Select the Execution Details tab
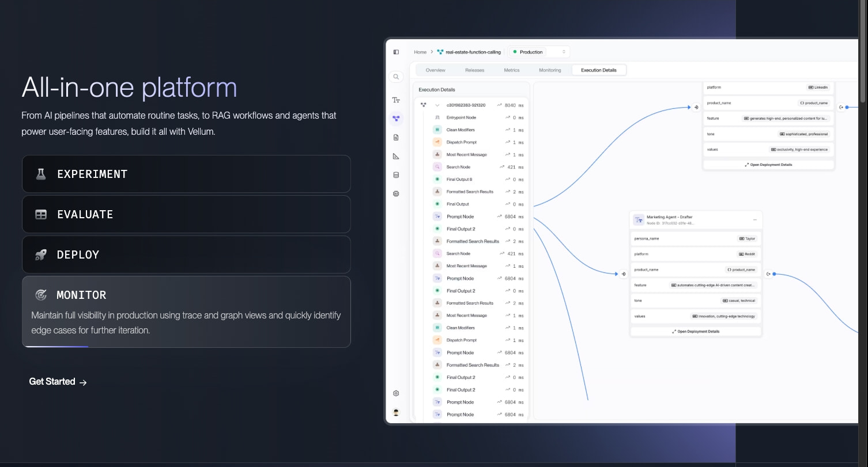The width and height of the screenshot is (868, 467). point(599,70)
